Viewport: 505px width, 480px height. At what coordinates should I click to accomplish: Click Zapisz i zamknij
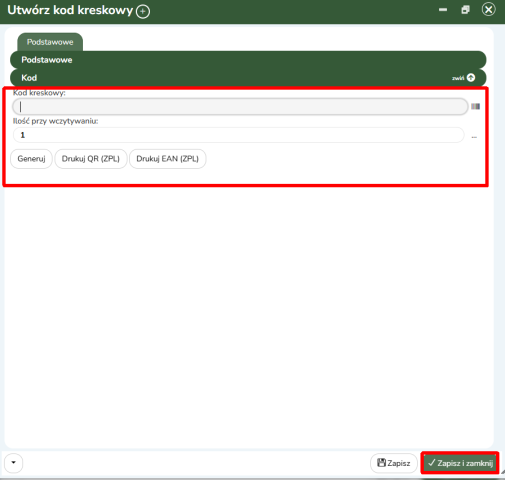coord(460,463)
